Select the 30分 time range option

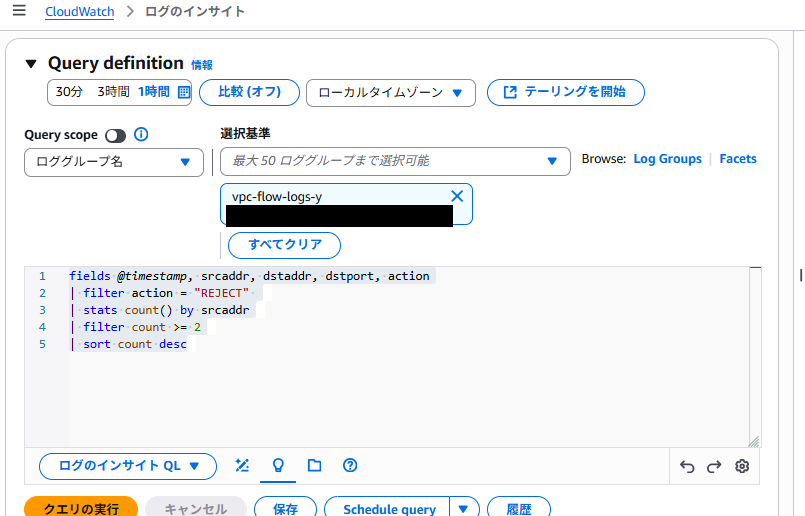[x=69, y=92]
